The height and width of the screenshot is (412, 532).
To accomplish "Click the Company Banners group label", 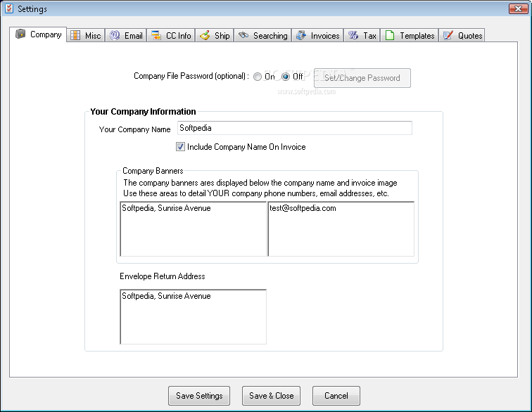I will click(x=153, y=171).
